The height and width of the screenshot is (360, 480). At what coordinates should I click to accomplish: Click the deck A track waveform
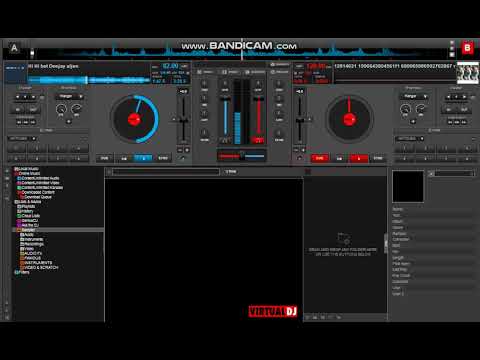pyautogui.click(x=89, y=80)
